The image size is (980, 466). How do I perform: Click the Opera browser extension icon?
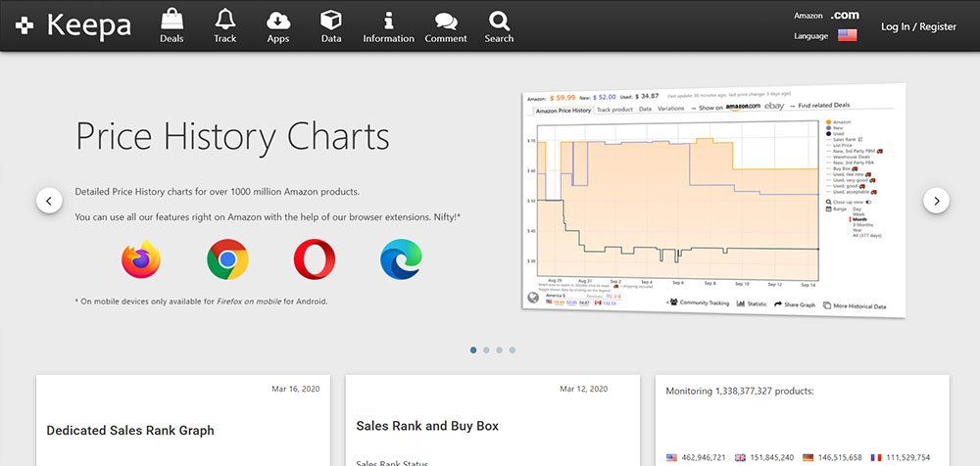(x=315, y=259)
